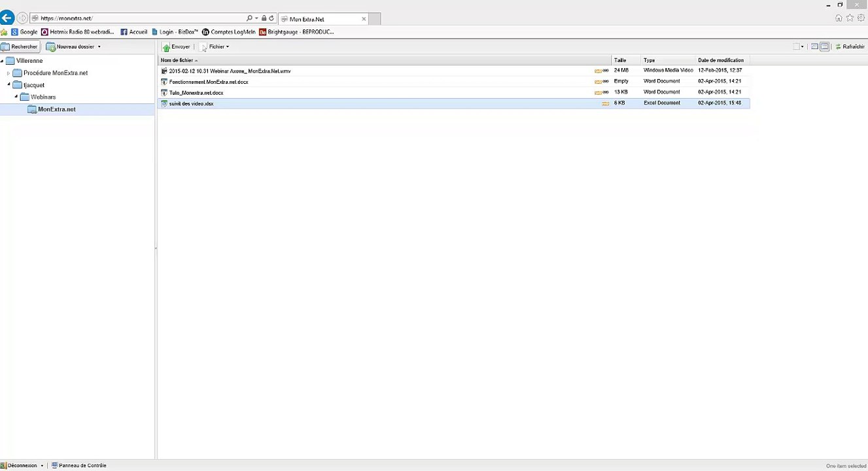Image resolution: width=868 pixels, height=471 pixels.
Task: Open the browser tools gear icon
Action: 861,18
